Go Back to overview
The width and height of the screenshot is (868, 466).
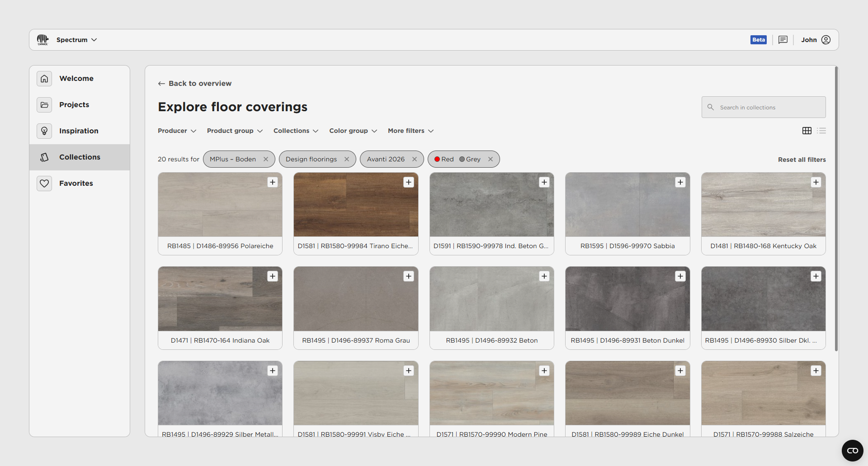(195, 83)
